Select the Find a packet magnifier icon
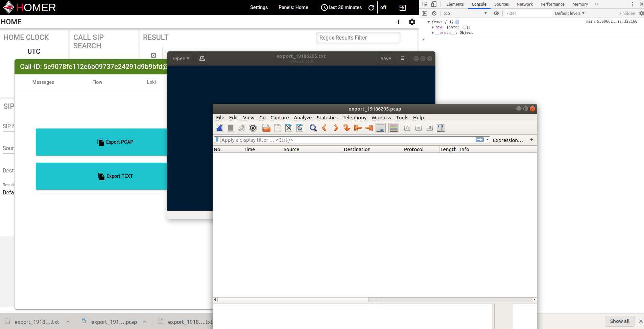The image size is (644, 329). coord(313,128)
